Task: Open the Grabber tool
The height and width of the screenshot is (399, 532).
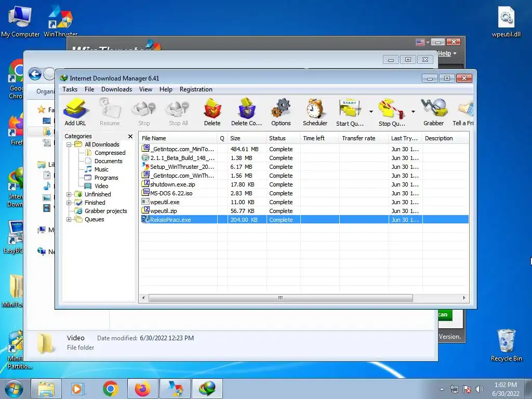Action: click(434, 112)
